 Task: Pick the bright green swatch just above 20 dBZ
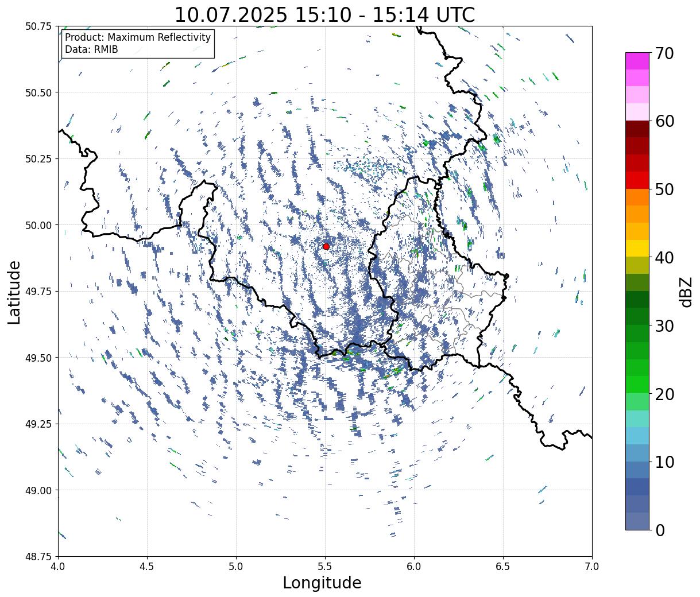[x=637, y=385]
